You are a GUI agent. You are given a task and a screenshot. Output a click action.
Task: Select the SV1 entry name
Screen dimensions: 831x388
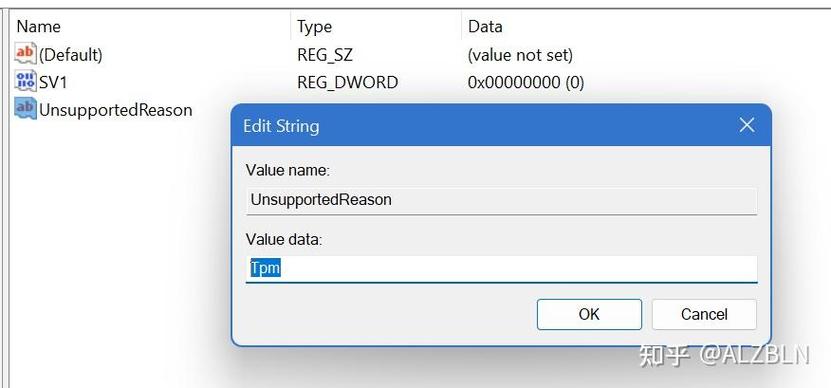tap(54, 82)
